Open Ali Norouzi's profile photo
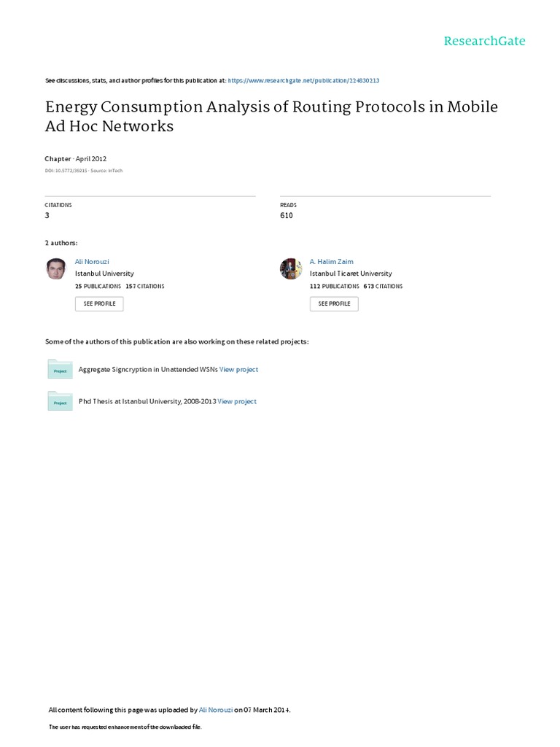 pyautogui.click(x=56, y=269)
